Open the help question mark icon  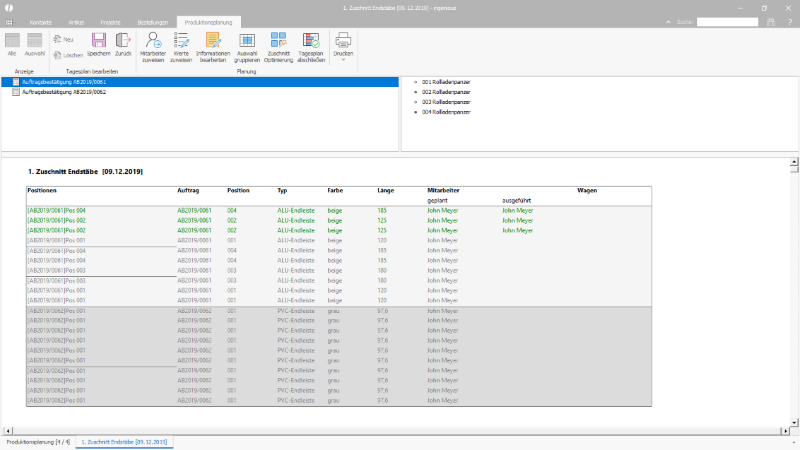789,22
